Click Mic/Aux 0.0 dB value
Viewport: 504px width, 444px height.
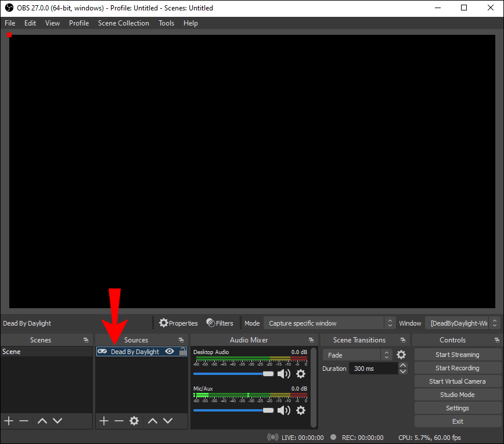click(299, 388)
